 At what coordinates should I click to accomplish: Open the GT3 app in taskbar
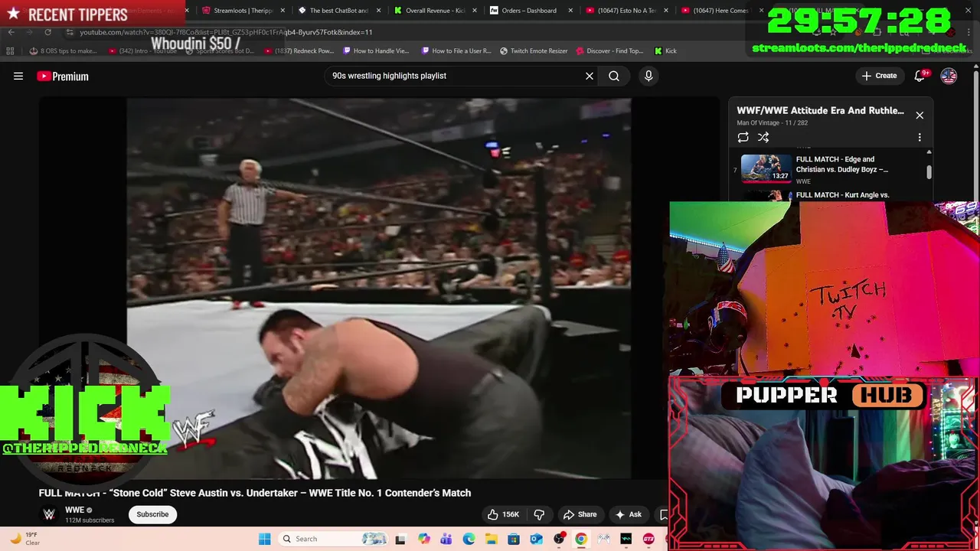648,539
